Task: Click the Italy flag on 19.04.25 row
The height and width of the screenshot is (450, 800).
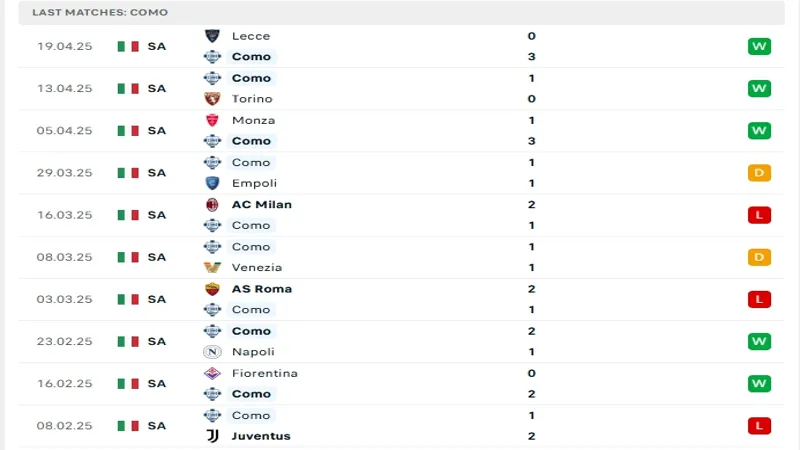Action: 127,46
